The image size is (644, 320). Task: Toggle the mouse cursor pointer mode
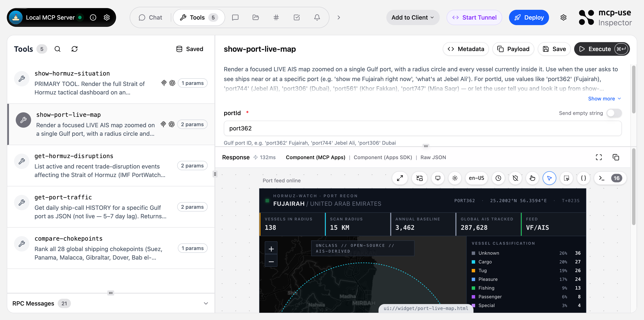(x=549, y=178)
